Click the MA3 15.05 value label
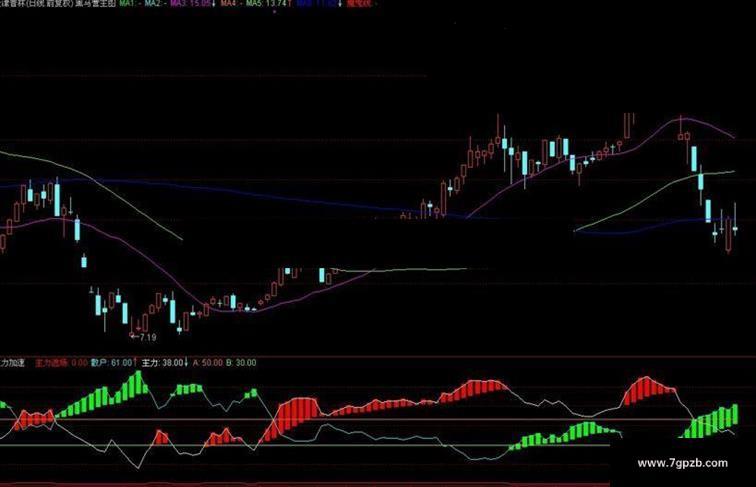The width and height of the screenshot is (756, 487). pyautogui.click(x=193, y=3)
